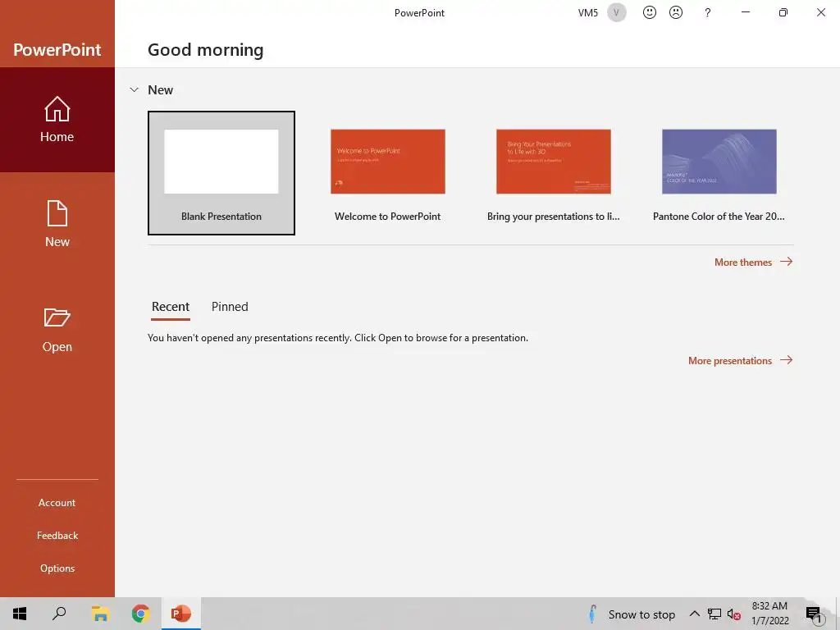This screenshot has width=840, height=630.
Task: Click the More presentations link
Action: pyautogui.click(x=741, y=361)
